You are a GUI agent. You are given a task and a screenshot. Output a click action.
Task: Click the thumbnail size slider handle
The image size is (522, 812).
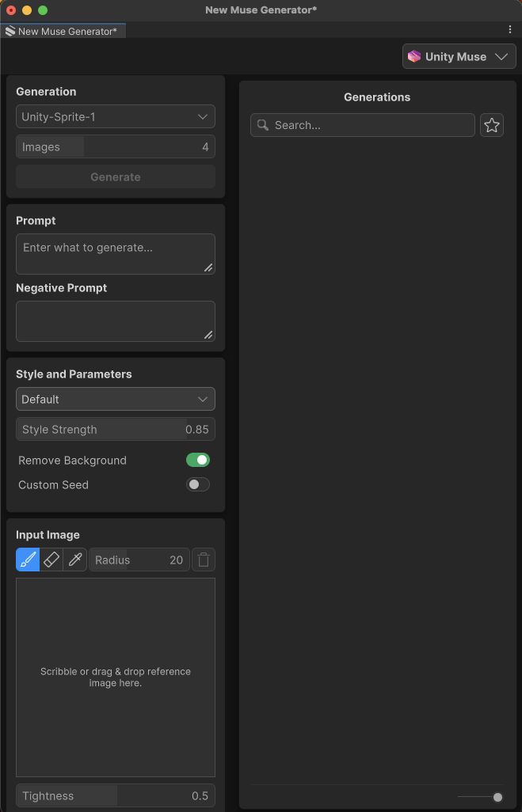point(497,797)
